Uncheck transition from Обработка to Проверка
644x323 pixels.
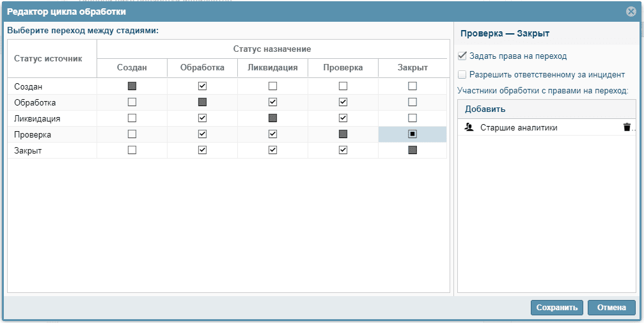[343, 102]
